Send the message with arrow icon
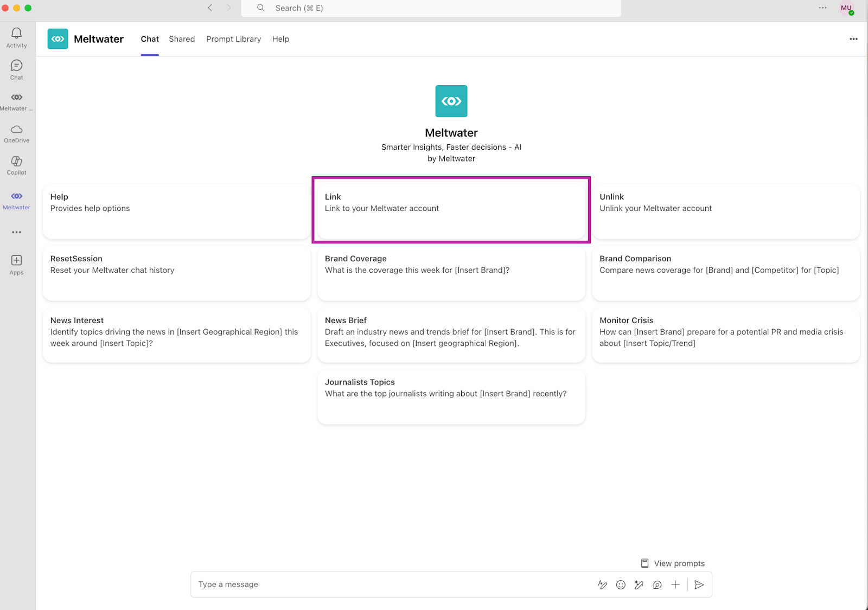This screenshot has width=868, height=610. click(699, 585)
